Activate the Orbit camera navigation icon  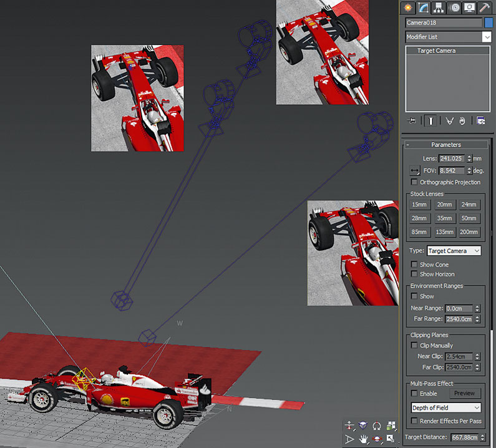[x=377, y=439]
